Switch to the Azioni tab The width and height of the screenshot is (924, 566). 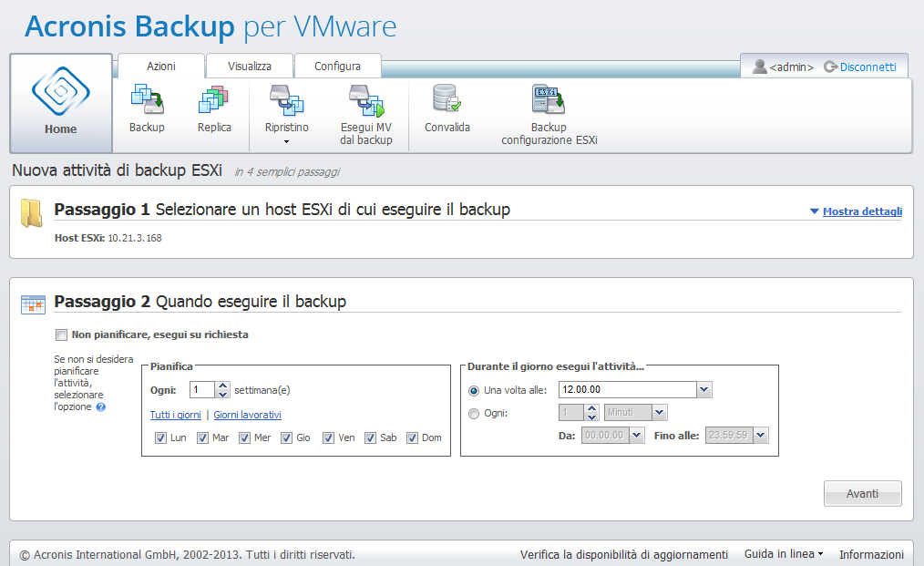(161, 66)
